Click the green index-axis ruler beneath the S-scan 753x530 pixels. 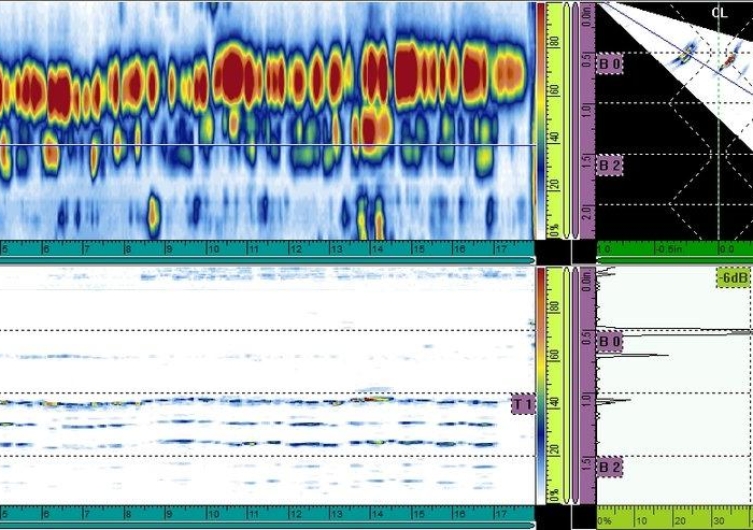click(674, 248)
